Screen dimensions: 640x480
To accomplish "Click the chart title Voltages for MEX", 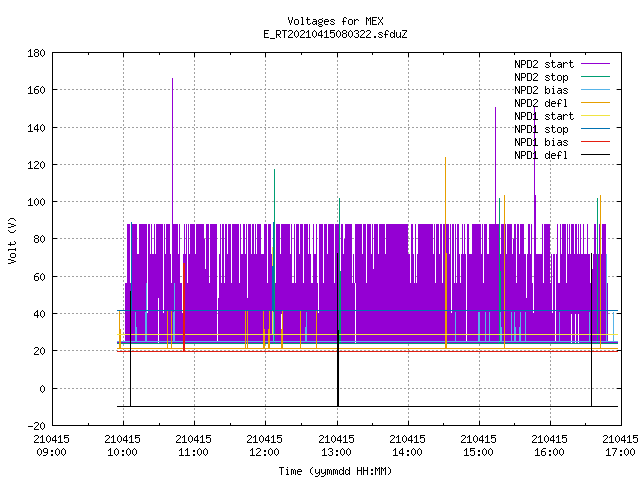I will (x=335, y=21).
